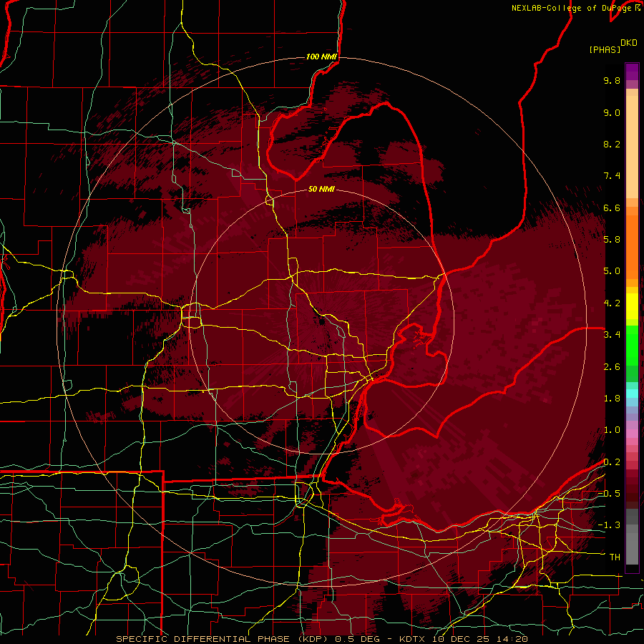Select the 2.6 scale value
Screen dimensions: 644x644
[x=612, y=367]
